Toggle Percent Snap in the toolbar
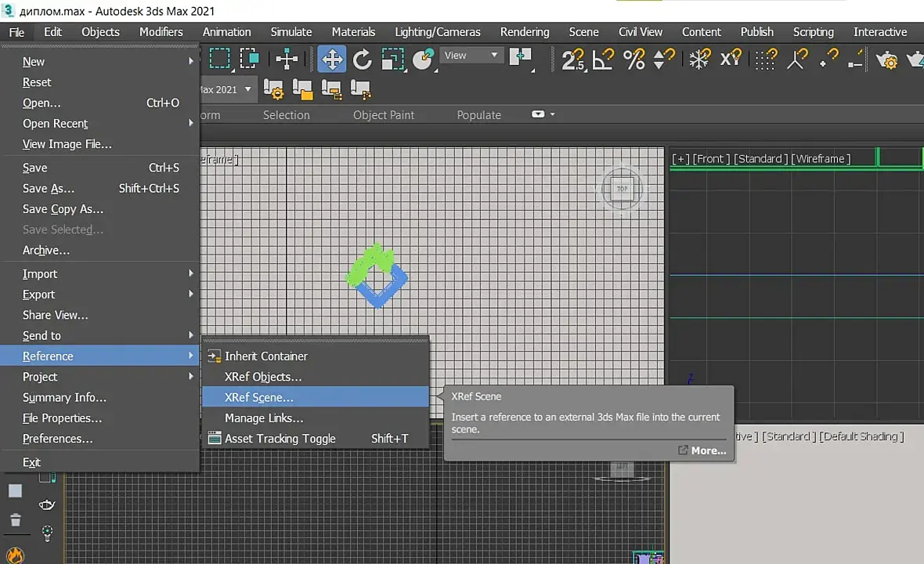 tap(633, 60)
